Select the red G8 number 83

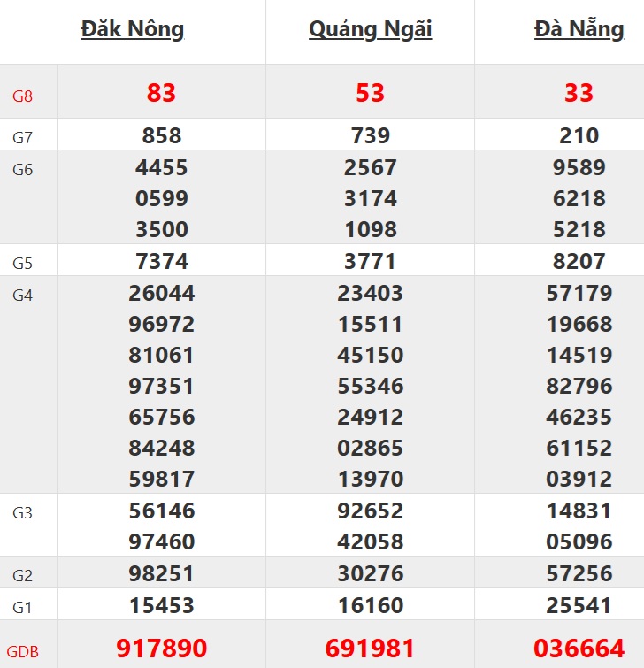[x=161, y=93]
